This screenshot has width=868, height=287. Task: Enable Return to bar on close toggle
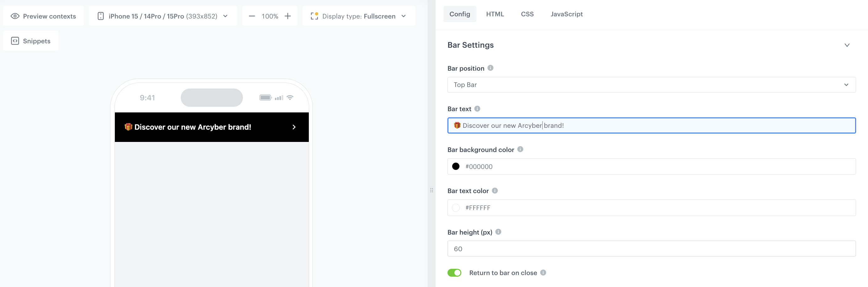click(x=454, y=273)
